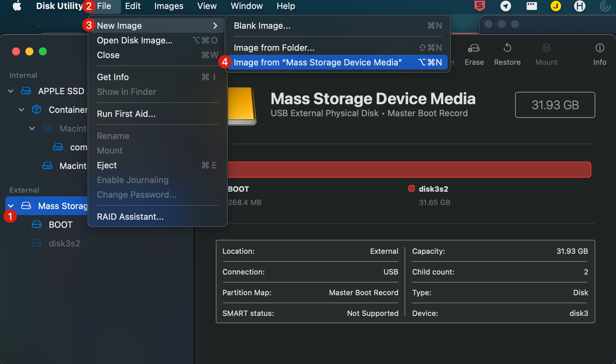Click the Erase toolbar icon
This screenshot has height=364, width=616.
474,48
